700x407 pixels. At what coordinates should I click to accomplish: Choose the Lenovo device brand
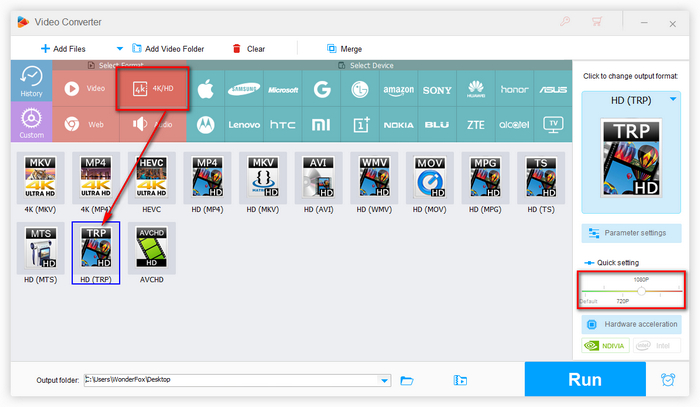click(244, 125)
